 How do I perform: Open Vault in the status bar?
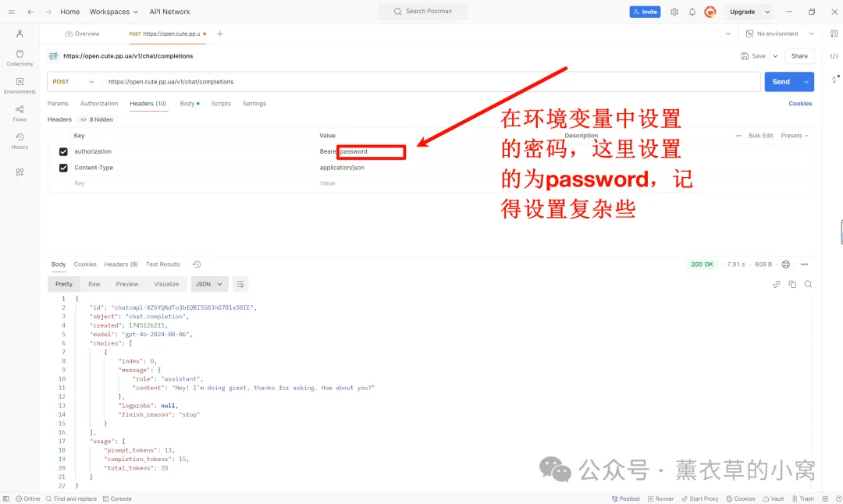pos(773,499)
